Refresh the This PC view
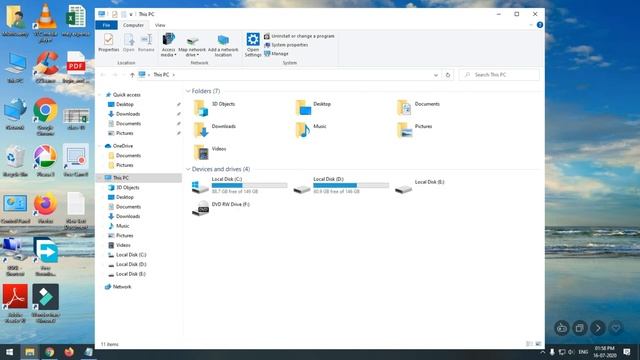 coord(448,75)
